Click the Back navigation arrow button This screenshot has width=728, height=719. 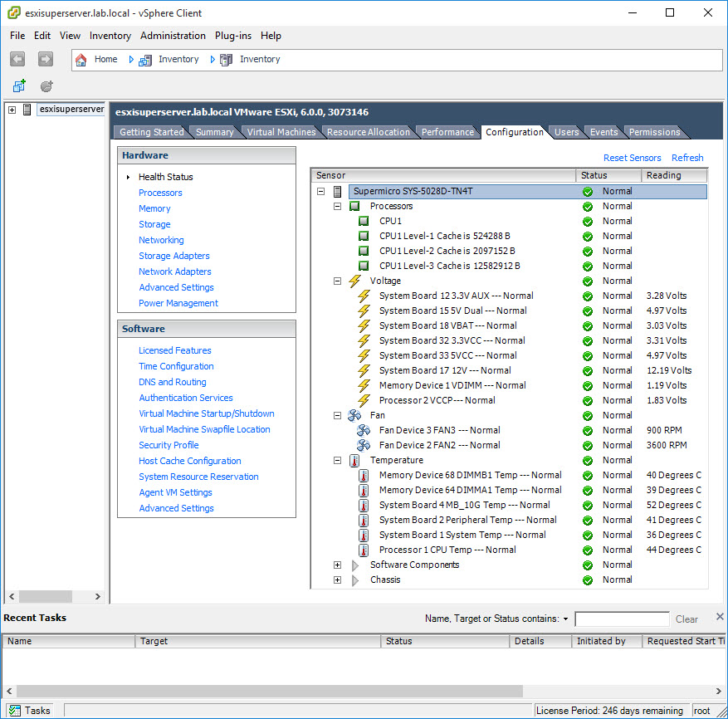click(17, 59)
